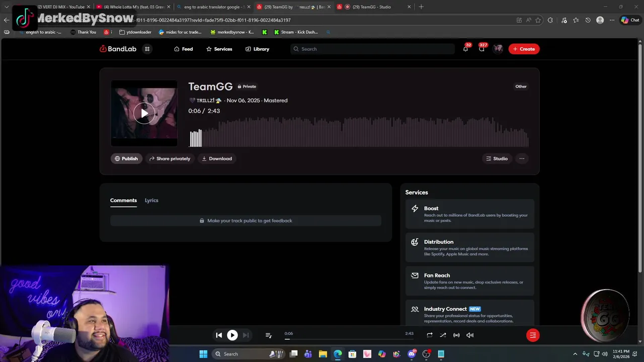Screen dimensions: 644x362
Task: Open Microsoft Edge from taskbar
Action: point(338,354)
